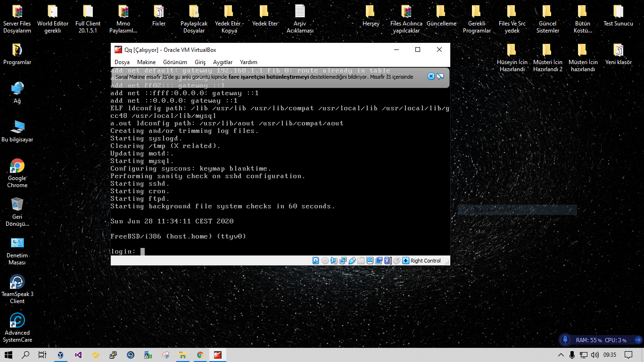The image size is (644, 362).
Task: Open the Görünüm menu
Action: click(175, 62)
